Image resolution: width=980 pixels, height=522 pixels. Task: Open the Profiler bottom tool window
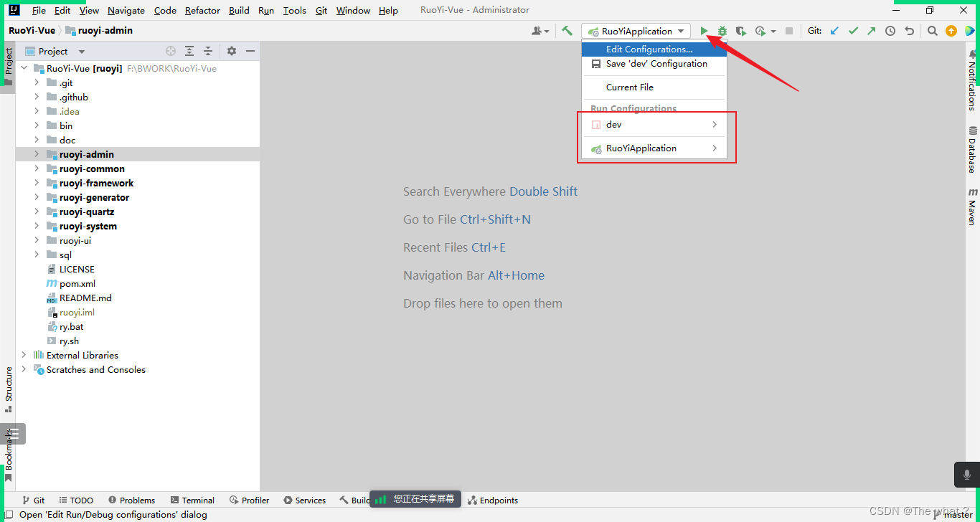250,500
